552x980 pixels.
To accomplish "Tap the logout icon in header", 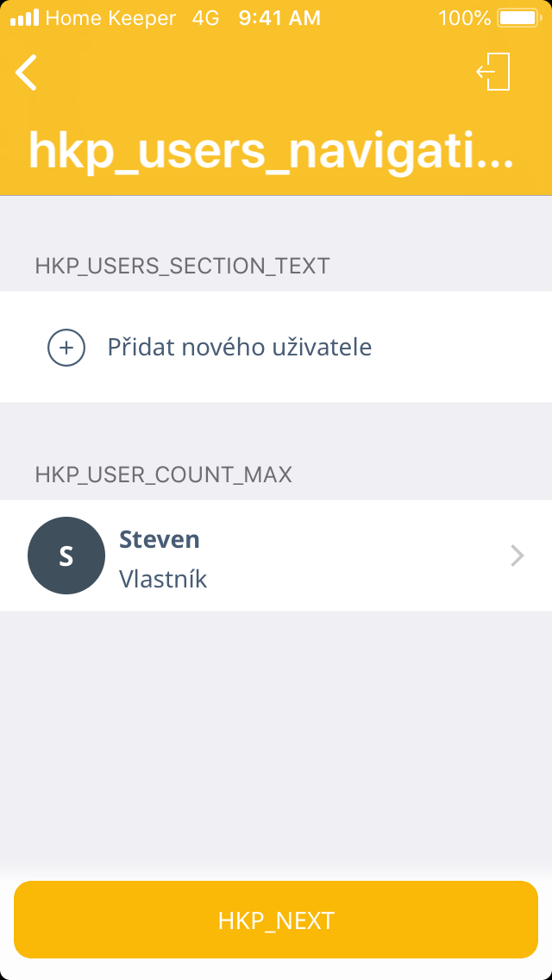I will point(494,72).
